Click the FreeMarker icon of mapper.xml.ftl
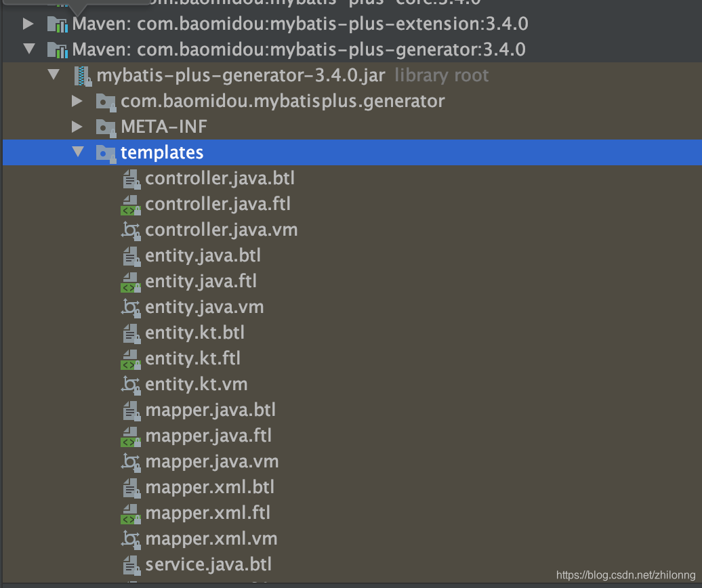This screenshot has height=588, width=702. pos(131,513)
